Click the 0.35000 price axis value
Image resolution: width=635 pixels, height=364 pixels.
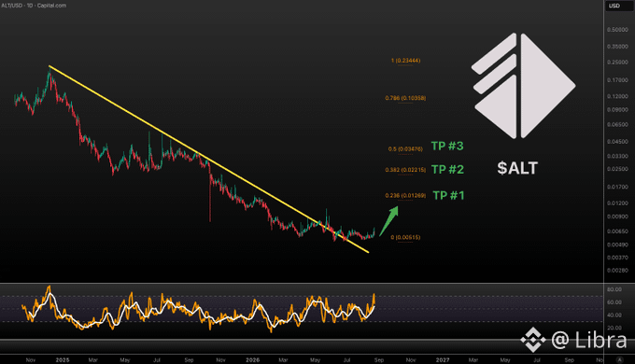617,47
